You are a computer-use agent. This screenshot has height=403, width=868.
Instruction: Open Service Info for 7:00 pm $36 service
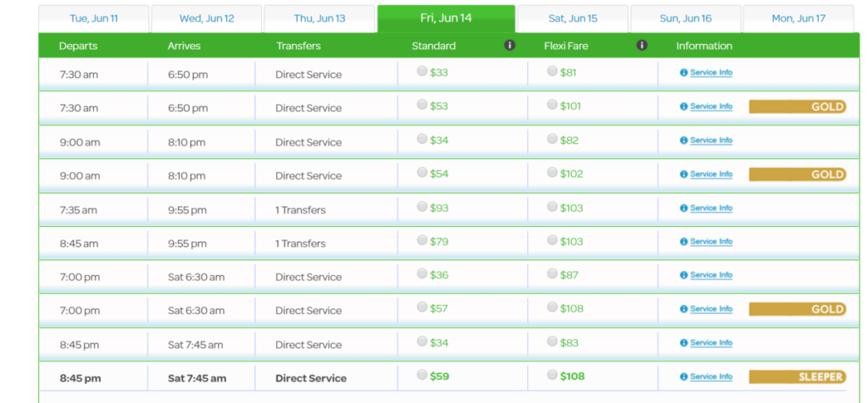(710, 275)
